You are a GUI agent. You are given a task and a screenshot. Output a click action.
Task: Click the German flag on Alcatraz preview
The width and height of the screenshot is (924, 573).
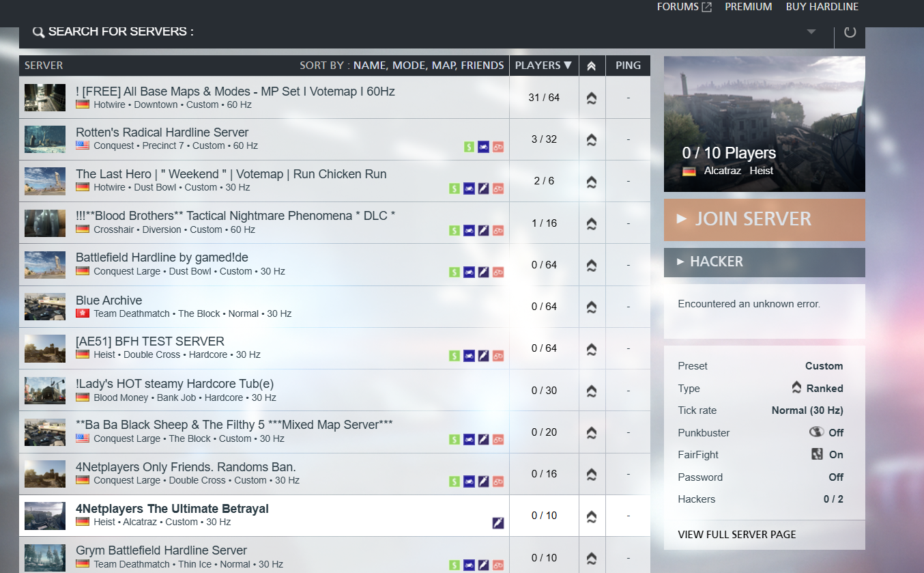689,171
